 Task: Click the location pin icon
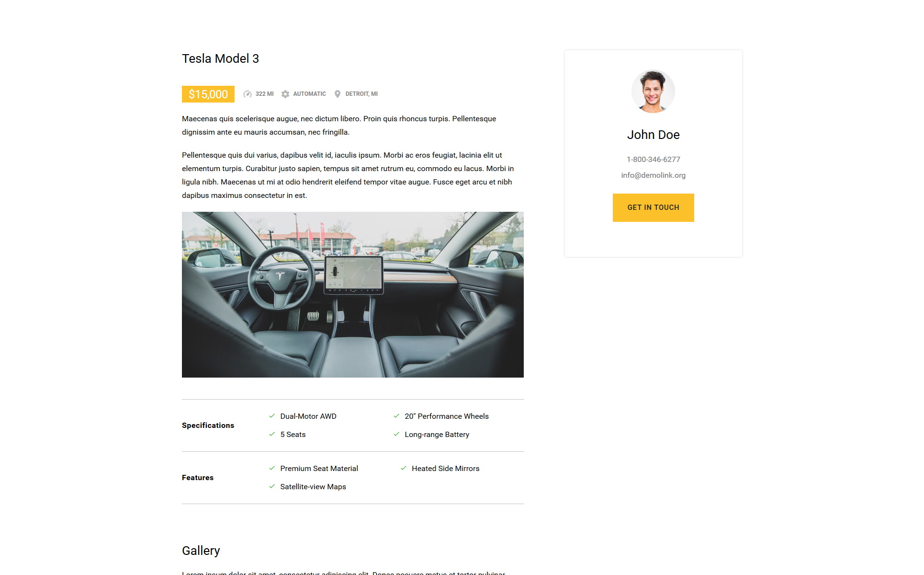[338, 94]
